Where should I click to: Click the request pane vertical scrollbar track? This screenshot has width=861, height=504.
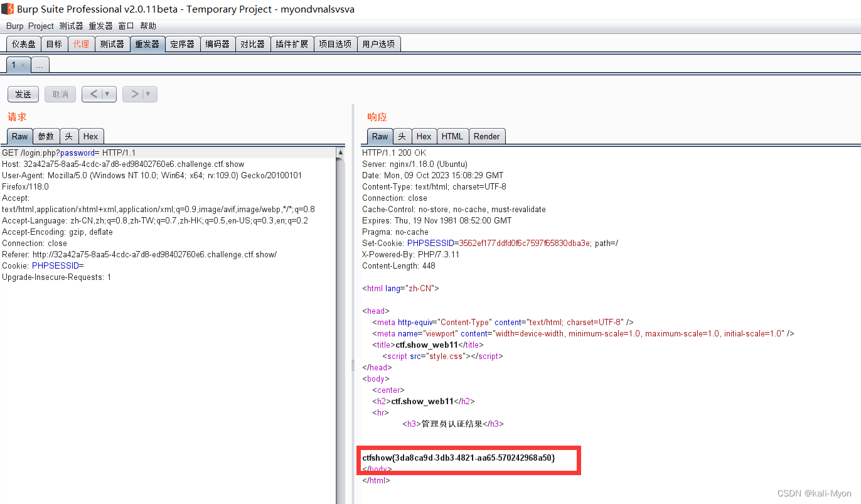coord(341,330)
